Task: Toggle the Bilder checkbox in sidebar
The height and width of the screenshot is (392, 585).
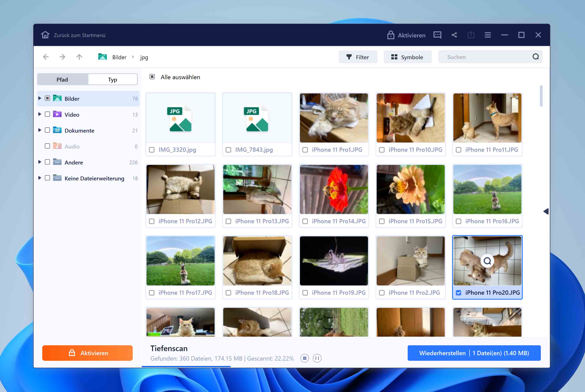Action: 47,98
